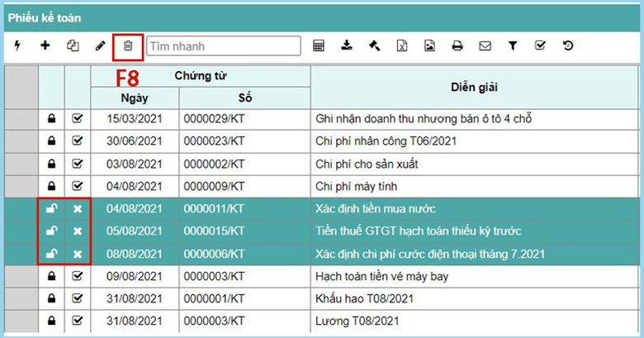This screenshot has height=338, width=644.
Task: Click the download import icon
Action: [x=347, y=46]
